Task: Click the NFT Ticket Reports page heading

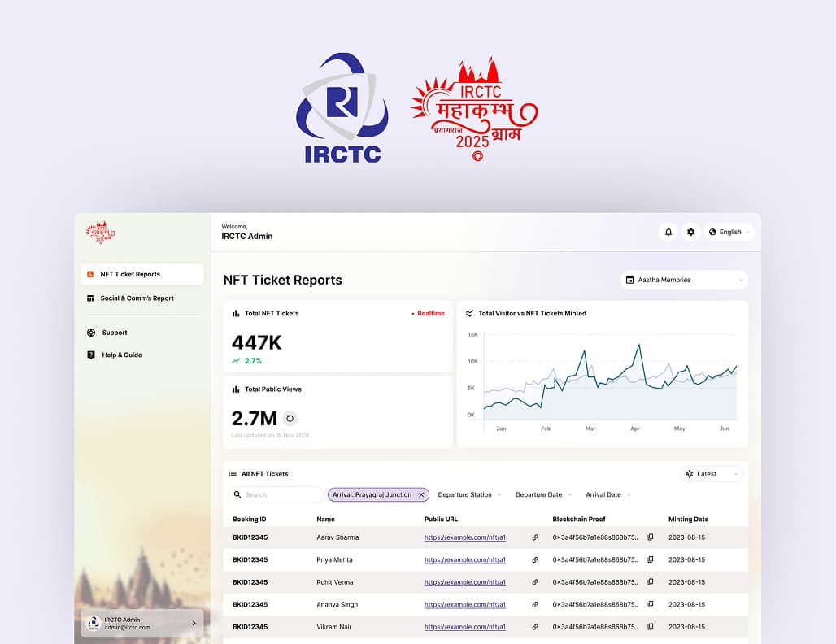Action: pos(282,280)
